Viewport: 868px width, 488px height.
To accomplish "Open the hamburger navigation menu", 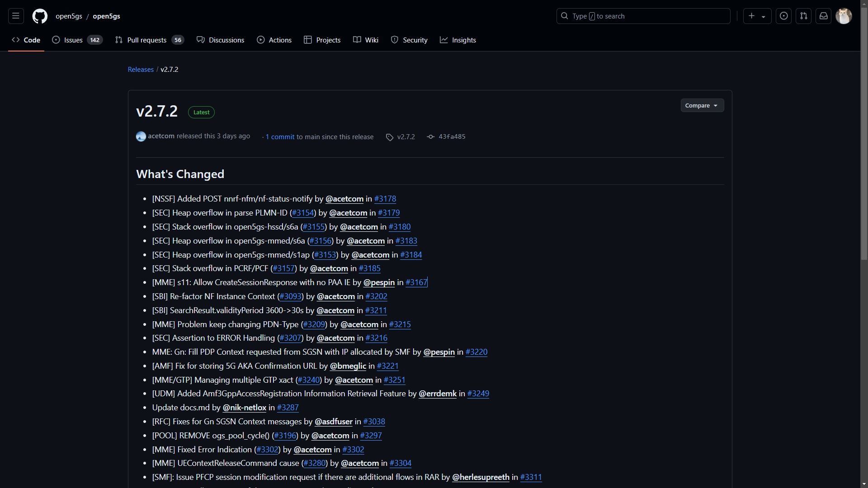I will (16, 16).
